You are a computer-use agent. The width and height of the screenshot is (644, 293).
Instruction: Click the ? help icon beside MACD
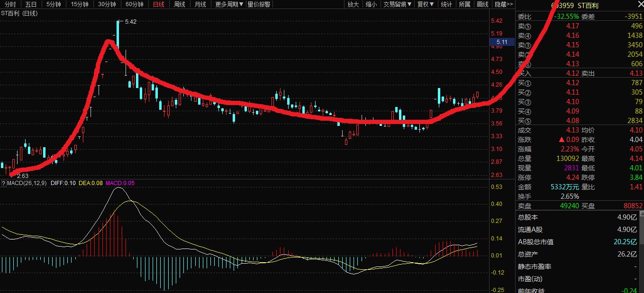(3, 183)
